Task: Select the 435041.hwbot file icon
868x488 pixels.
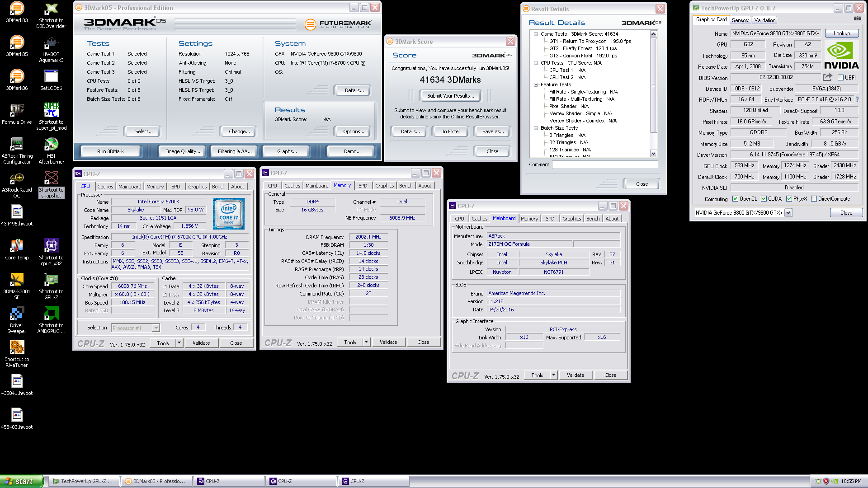Action: (17, 385)
